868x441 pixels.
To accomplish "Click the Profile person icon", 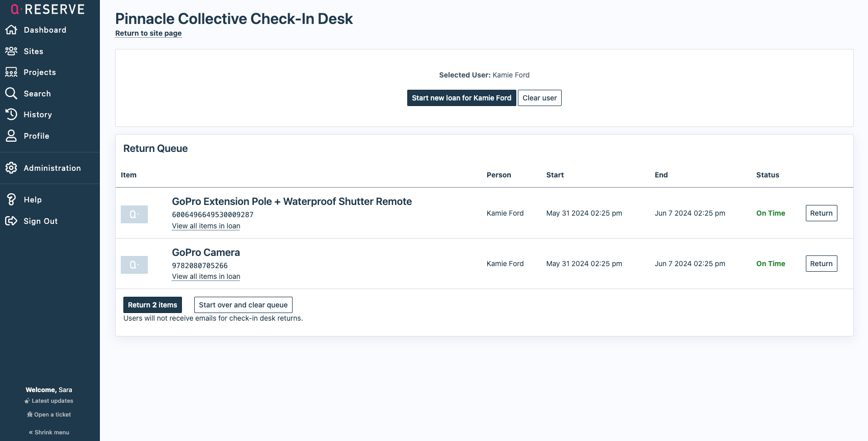I will point(11,136).
